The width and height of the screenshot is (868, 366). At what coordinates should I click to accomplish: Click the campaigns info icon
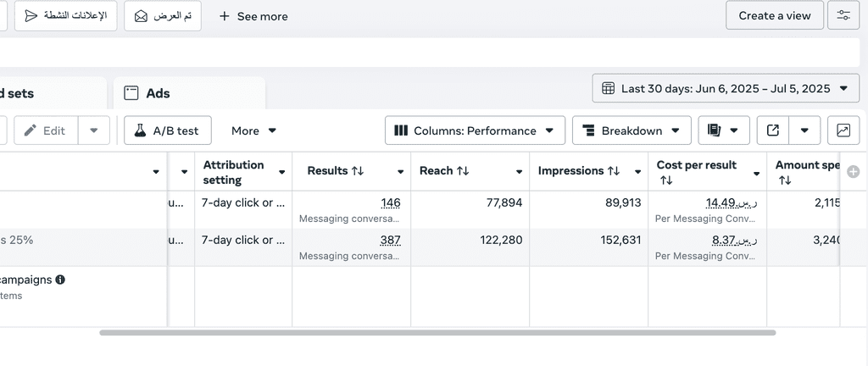(x=60, y=280)
